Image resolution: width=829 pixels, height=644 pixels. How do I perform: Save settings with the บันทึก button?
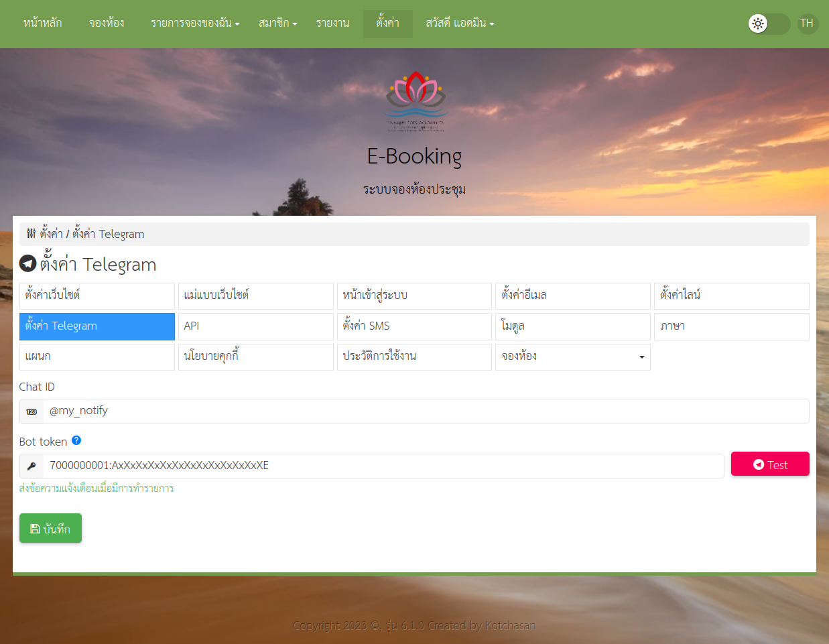coord(50,528)
